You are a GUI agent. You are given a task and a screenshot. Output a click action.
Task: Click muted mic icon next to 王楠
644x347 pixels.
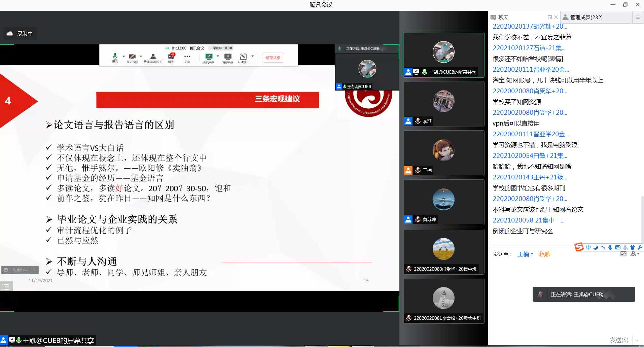click(x=418, y=170)
